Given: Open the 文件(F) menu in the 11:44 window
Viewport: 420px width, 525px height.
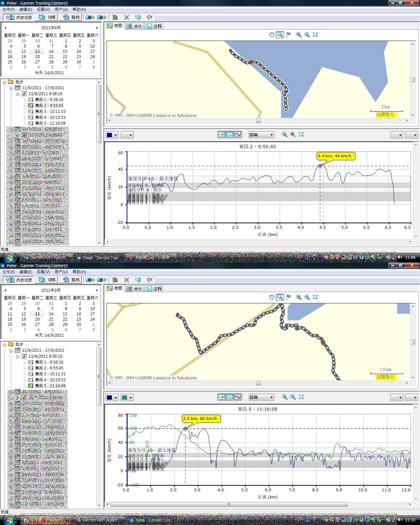Looking at the screenshot, I should click(9, 10).
